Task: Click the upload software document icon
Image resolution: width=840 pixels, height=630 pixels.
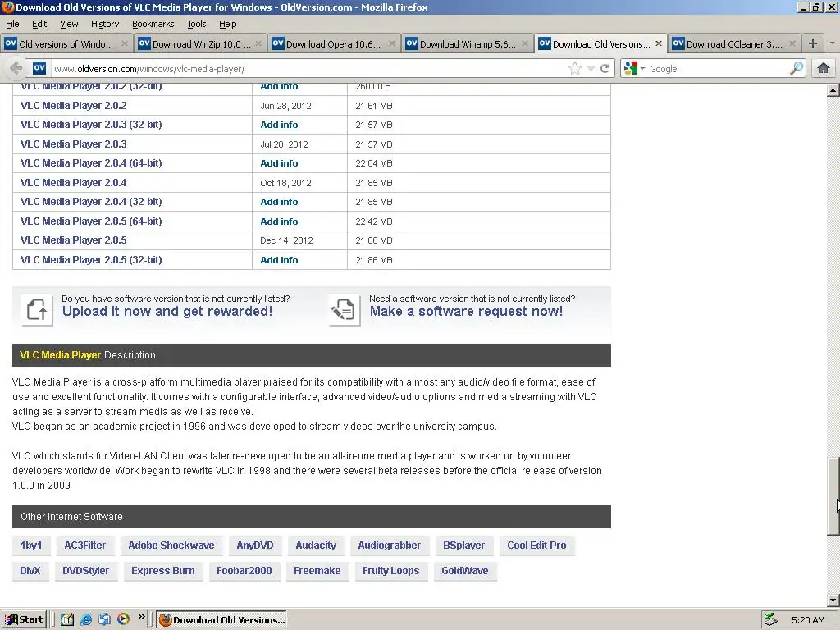Action: click(x=37, y=310)
